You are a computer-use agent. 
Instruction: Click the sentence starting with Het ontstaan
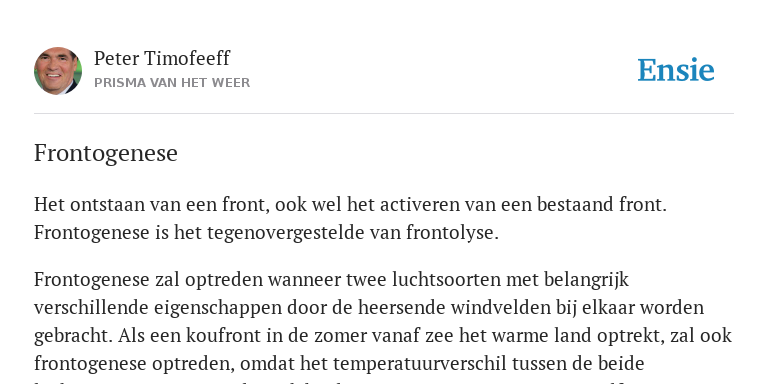coord(350,204)
